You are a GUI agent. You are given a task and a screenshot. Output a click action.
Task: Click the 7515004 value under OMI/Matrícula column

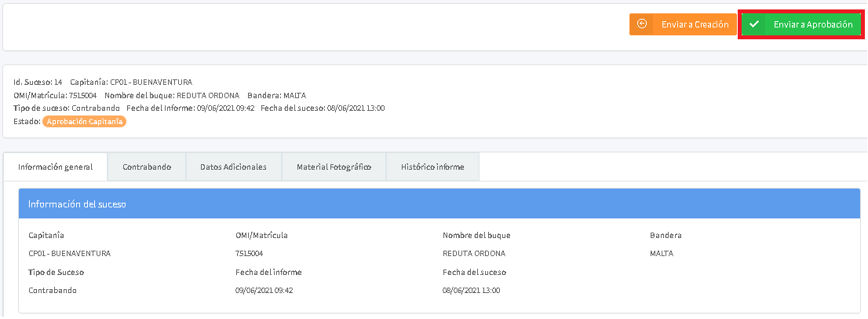point(249,254)
